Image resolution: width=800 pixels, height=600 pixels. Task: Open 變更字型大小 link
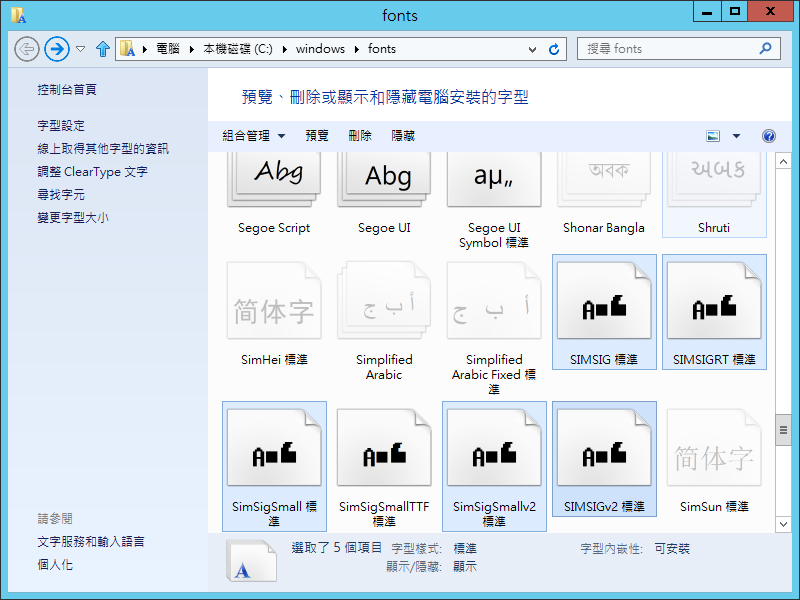[73, 217]
